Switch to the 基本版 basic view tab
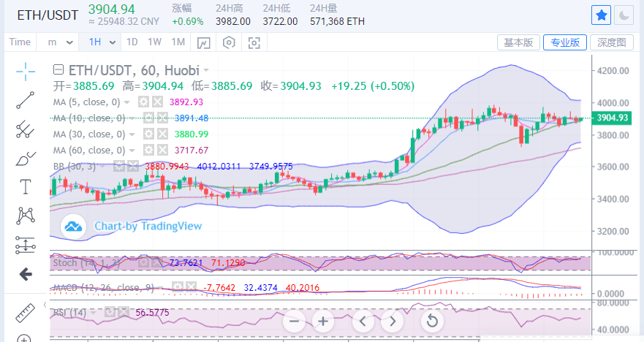The width and height of the screenshot is (644, 342). (x=518, y=42)
